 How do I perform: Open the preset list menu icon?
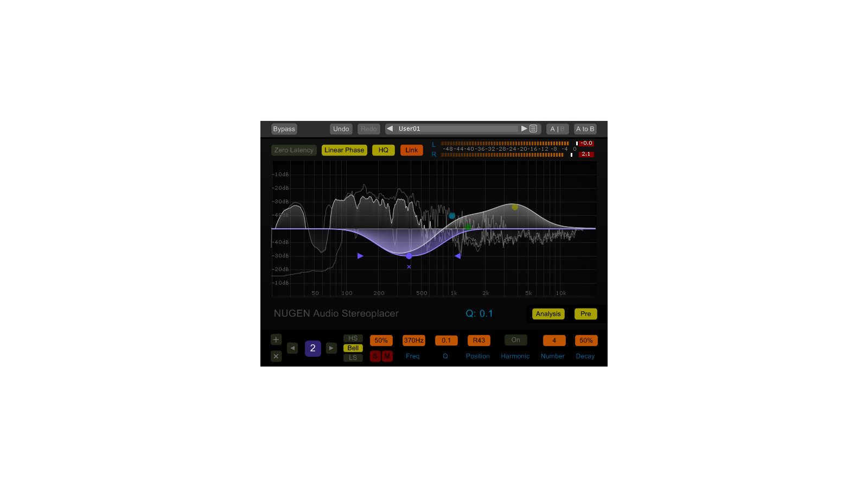[x=533, y=129]
